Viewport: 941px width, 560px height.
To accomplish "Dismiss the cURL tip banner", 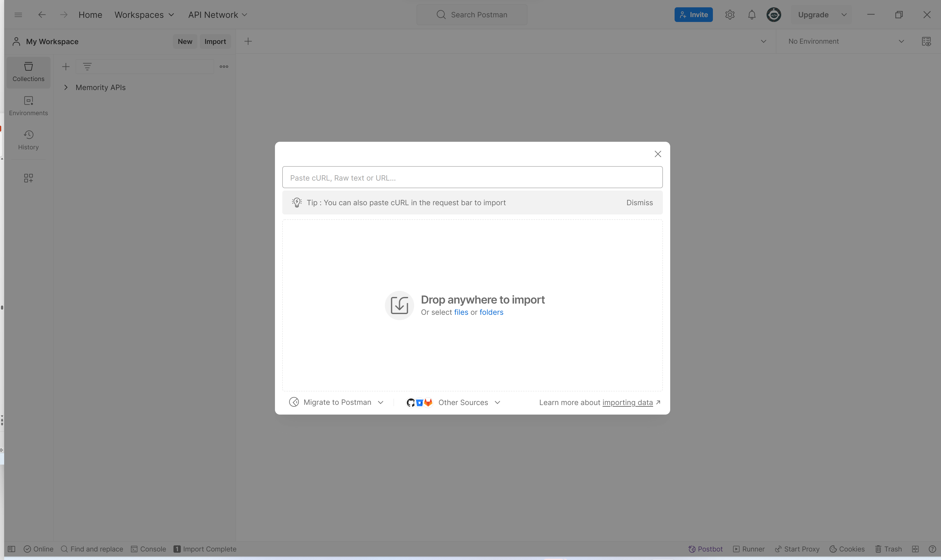I will tap(639, 203).
